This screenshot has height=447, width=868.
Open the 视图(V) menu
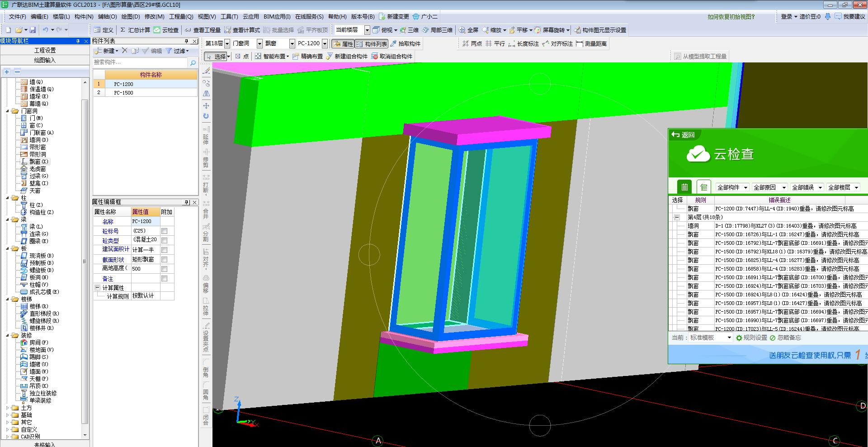tap(207, 16)
